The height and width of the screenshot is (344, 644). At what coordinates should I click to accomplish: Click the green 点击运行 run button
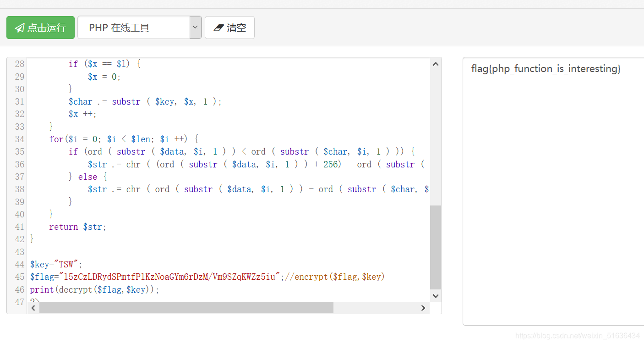coord(40,28)
